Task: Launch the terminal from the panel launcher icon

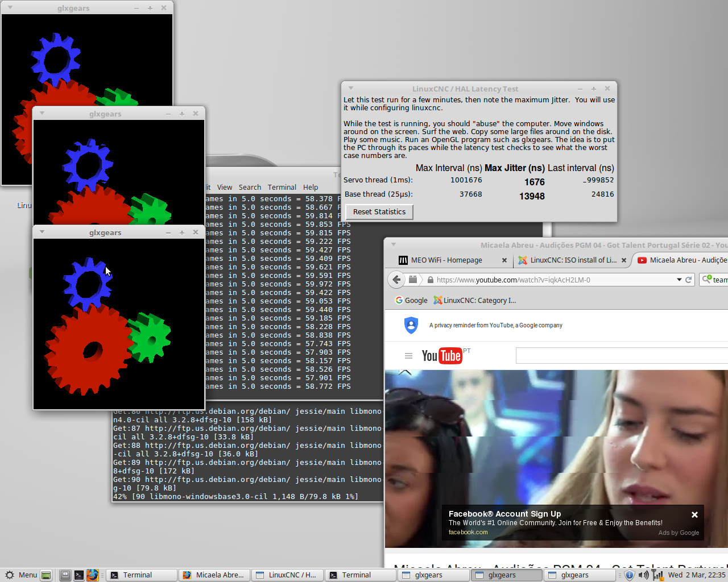Action: [79, 575]
